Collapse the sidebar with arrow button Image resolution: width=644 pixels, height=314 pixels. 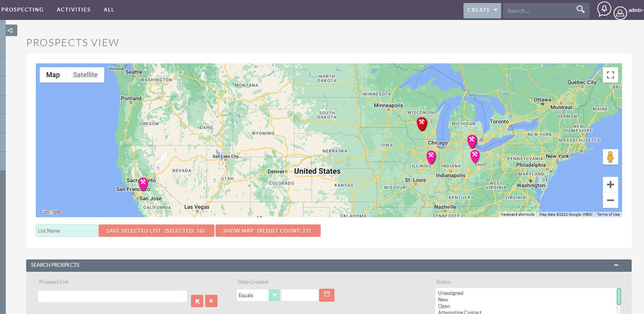click(11, 30)
